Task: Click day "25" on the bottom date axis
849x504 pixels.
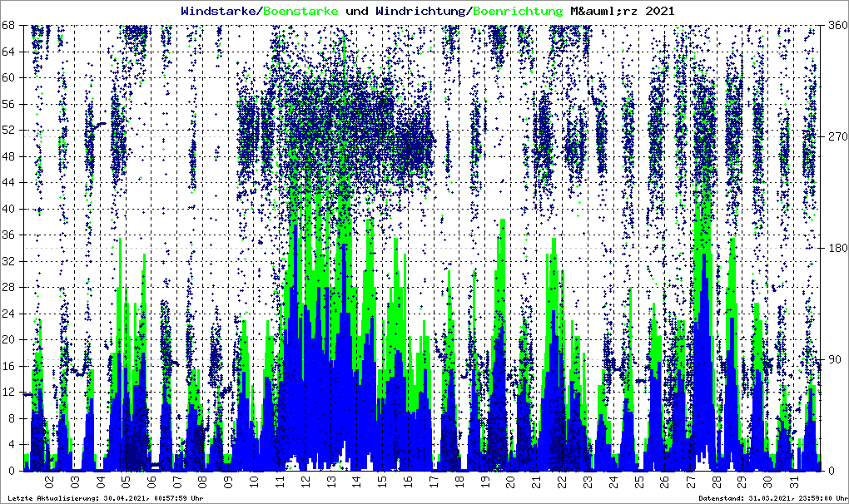Action: [x=639, y=481]
